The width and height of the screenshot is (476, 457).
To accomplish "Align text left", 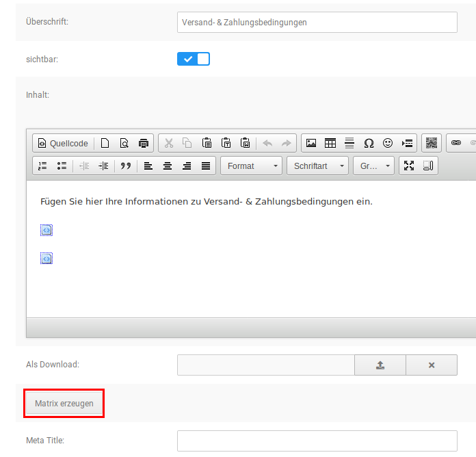I will click(148, 166).
